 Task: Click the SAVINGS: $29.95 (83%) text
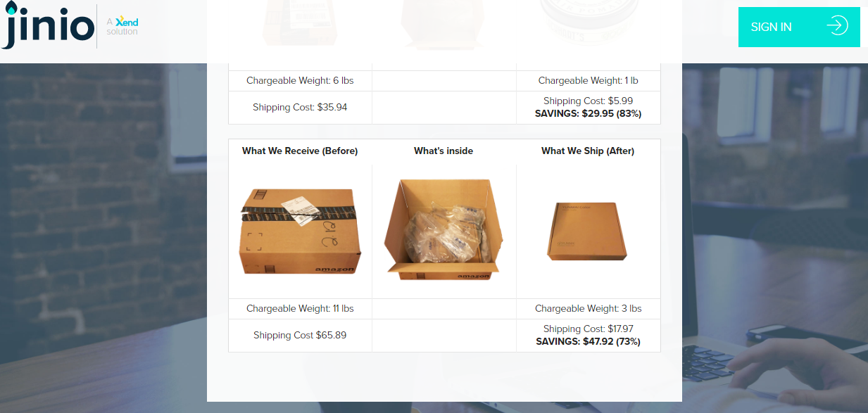coord(589,113)
